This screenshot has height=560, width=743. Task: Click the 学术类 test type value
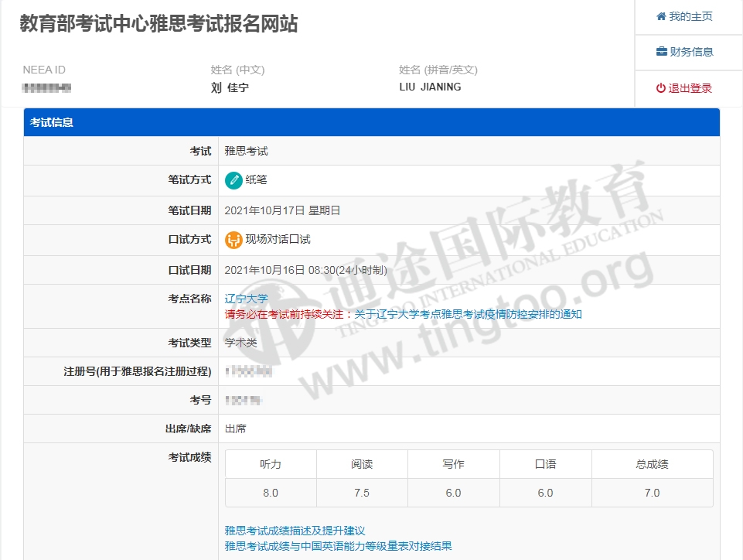(x=240, y=343)
